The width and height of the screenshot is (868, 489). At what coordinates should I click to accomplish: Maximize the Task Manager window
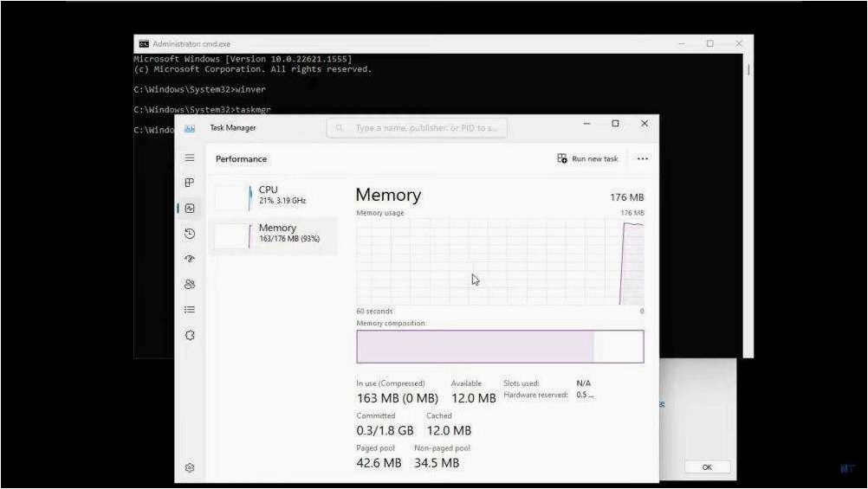pos(615,124)
